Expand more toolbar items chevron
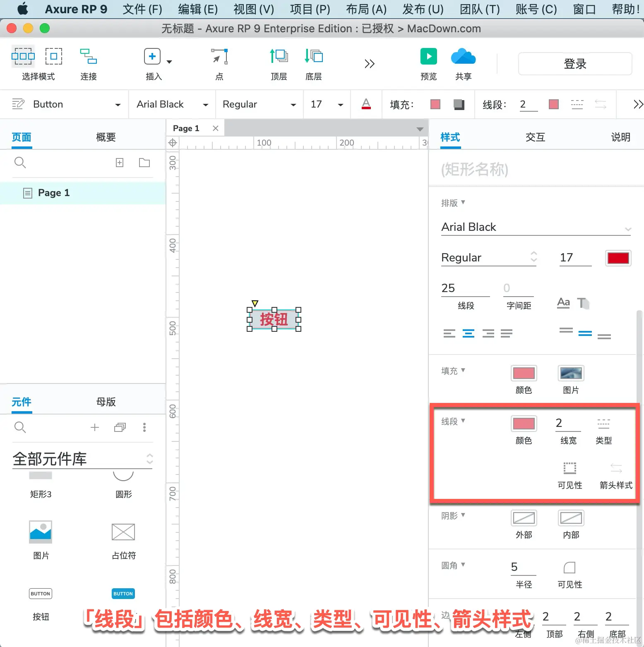 (x=369, y=64)
